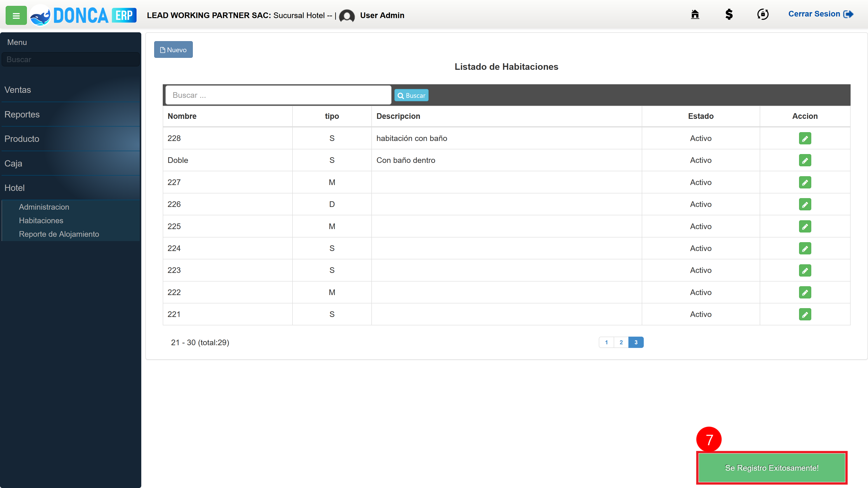Edit room 221 with pencil icon

point(805,314)
